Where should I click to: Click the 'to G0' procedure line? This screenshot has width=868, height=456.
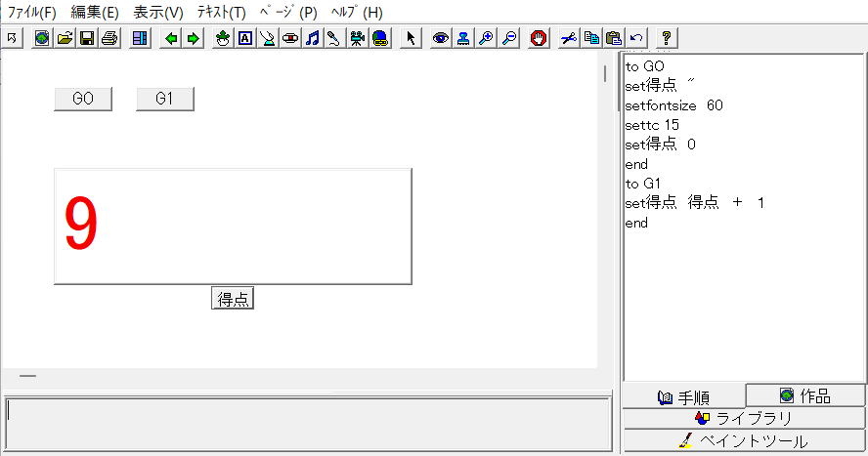coord(645,66)
